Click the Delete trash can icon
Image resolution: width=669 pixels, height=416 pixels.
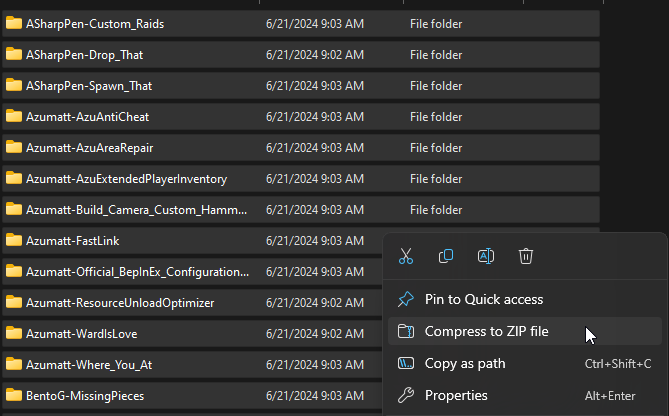(x=526, y=256)
